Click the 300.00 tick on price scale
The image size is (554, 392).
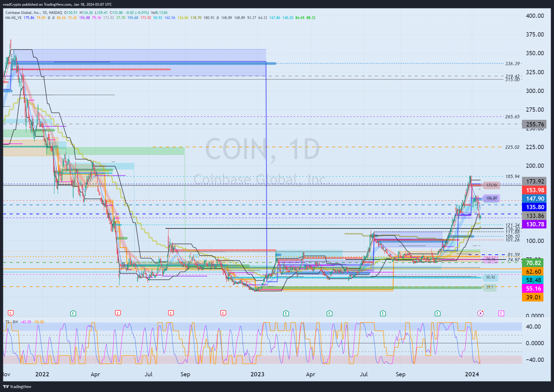(x=535, y=91)
